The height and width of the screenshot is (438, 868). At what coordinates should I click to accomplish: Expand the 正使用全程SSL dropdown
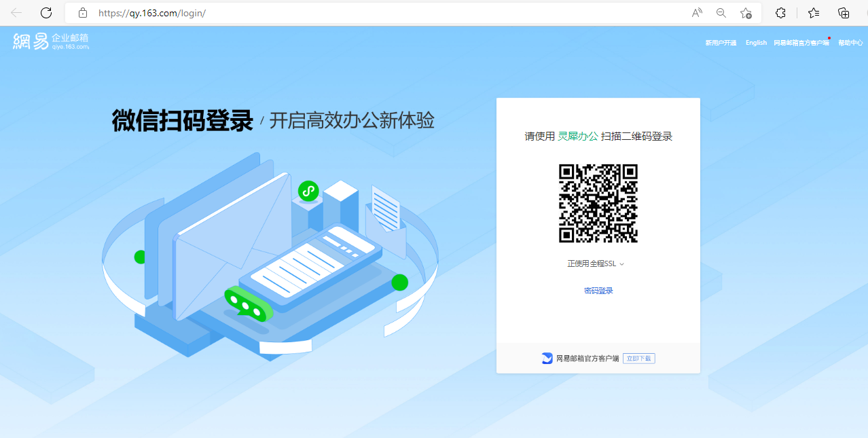(x=596, y=263)
